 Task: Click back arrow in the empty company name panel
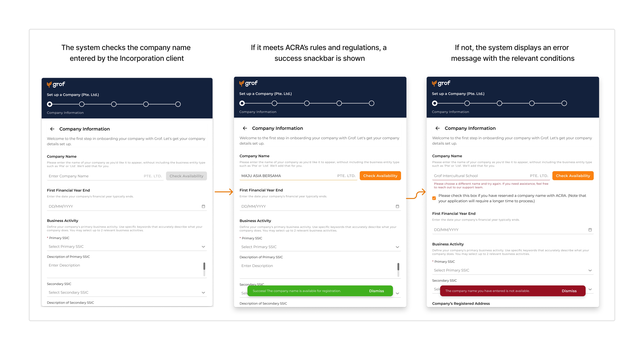52,129
